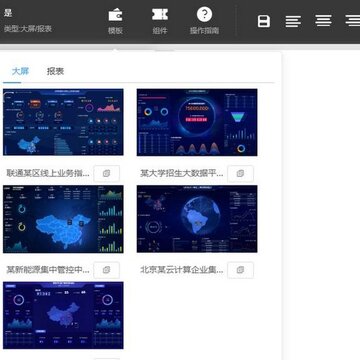360x360 pixels.
Task: Apply center align from the toolbar
Action: click(323, 21)
